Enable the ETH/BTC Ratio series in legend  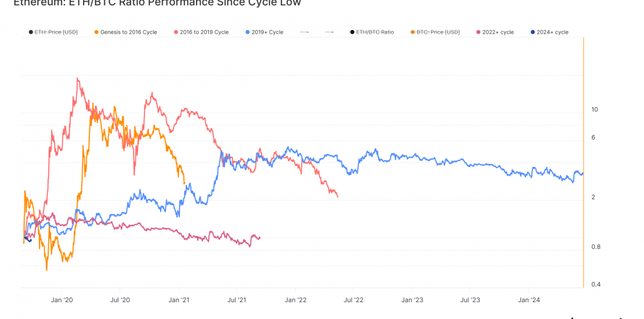[x=374, y=32]
